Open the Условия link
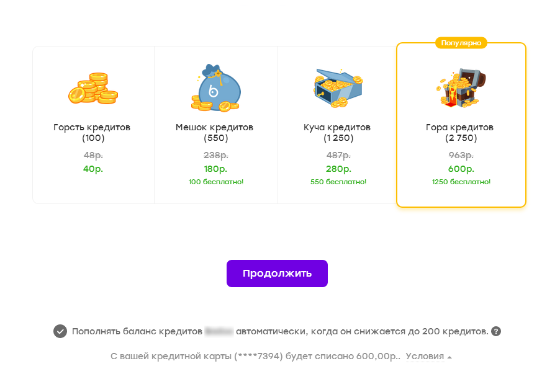The height and width of the screenshot is (392, 560). tap(425, 356)
